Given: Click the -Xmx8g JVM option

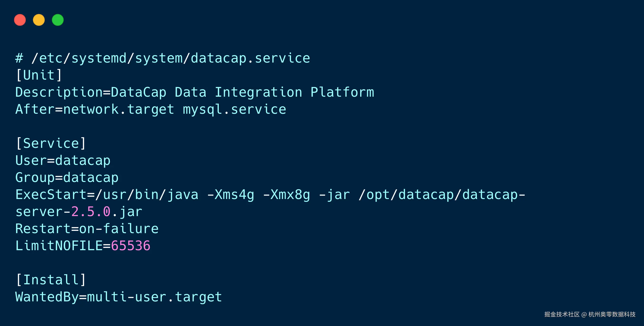Looking at the screenshot, I should pyautogui.click(x=286, y=195).
